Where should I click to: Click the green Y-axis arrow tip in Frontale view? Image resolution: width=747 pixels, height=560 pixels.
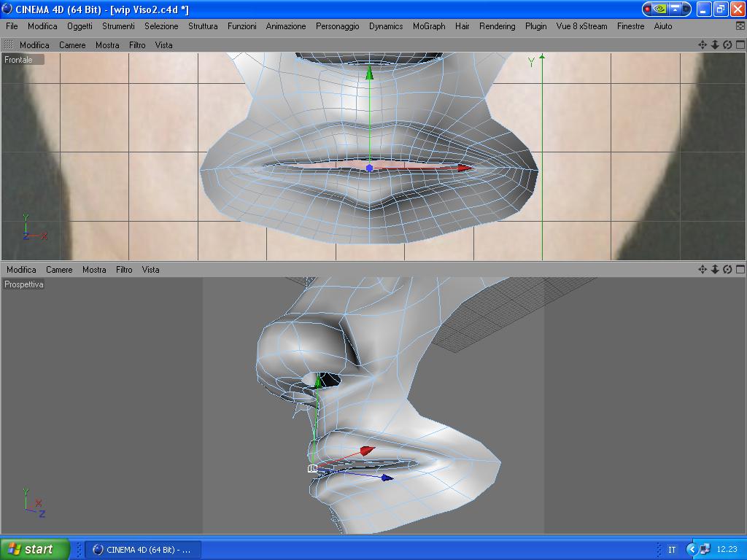pos(369,73)
